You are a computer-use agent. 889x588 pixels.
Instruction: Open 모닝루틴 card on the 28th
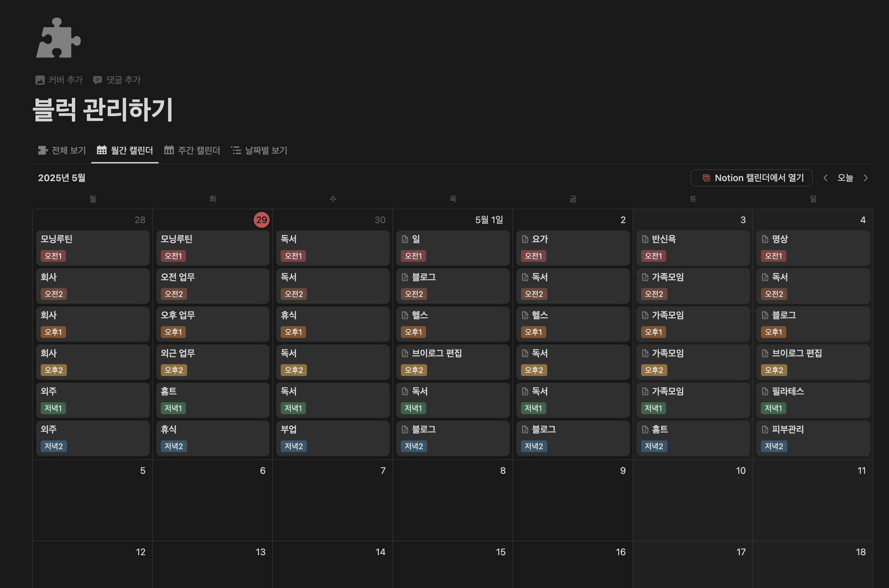click(93, 248)
